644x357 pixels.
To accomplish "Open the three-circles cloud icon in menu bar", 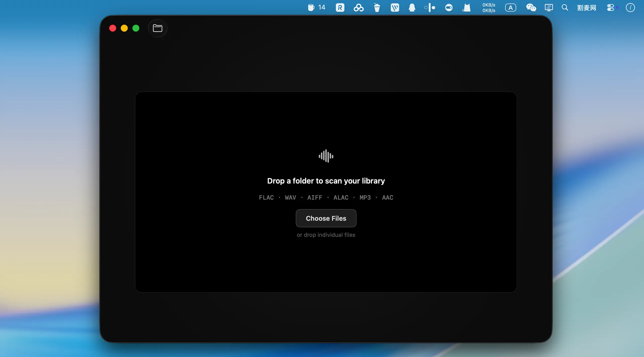I will pos(358,8).
